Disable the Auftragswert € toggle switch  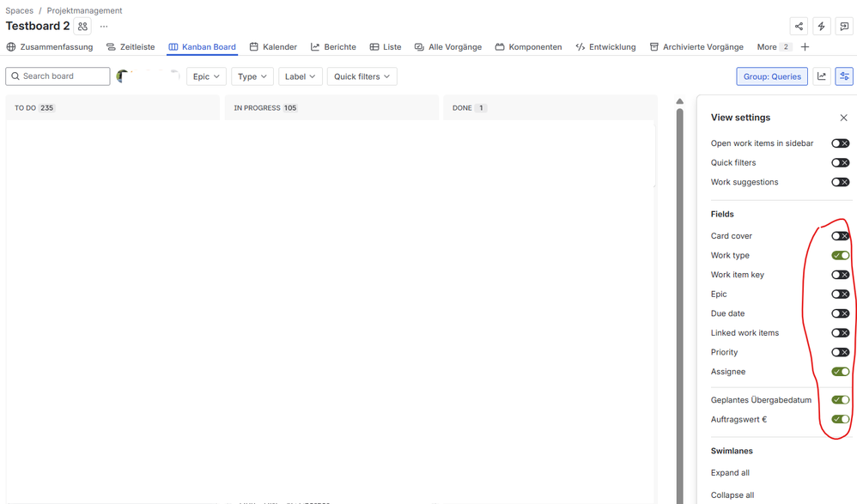[x=839, y=419]
